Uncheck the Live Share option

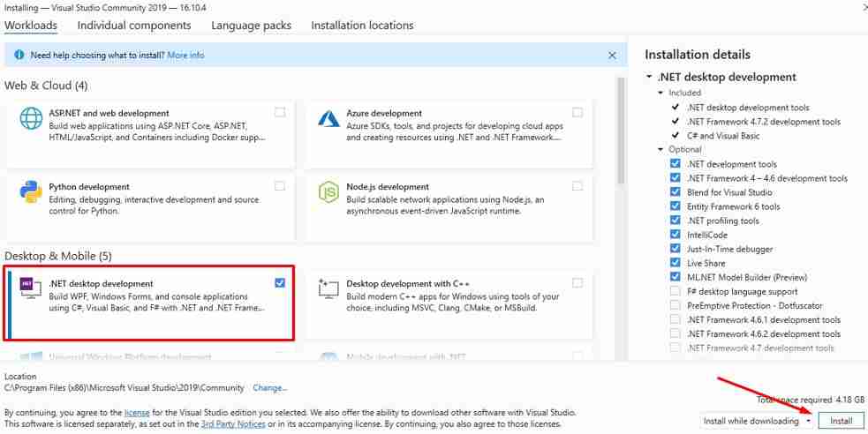[676, 263]
